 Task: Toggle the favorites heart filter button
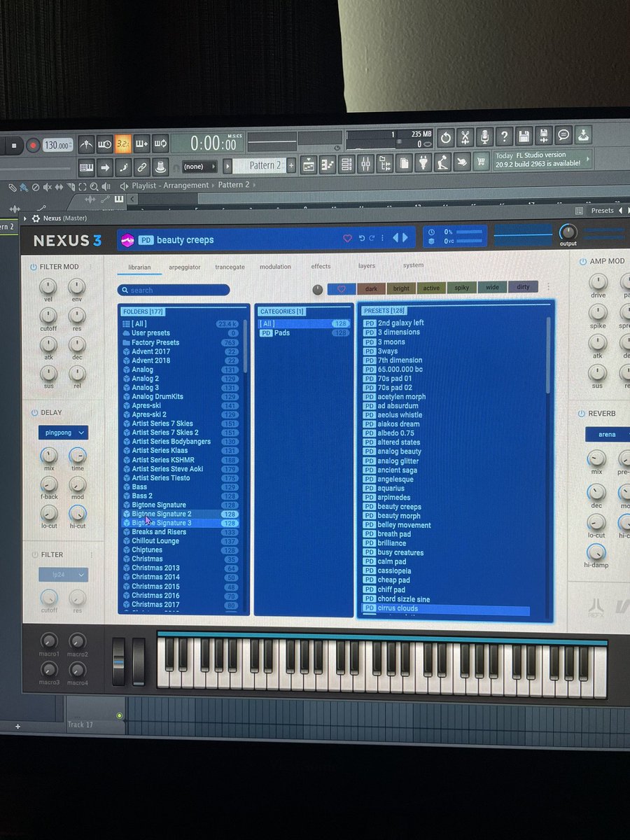342,288
